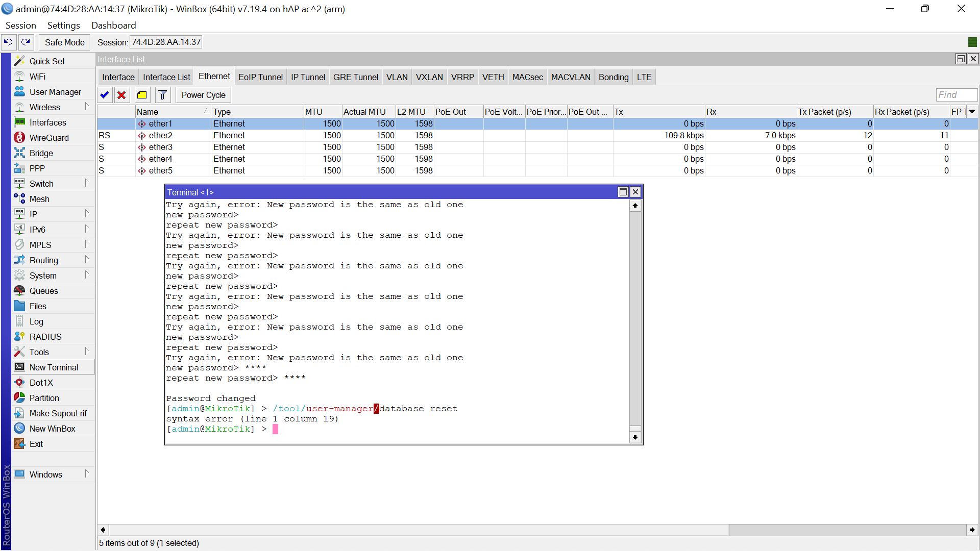
Task: Click the red X Disable icon
Action: click(121, 95)
